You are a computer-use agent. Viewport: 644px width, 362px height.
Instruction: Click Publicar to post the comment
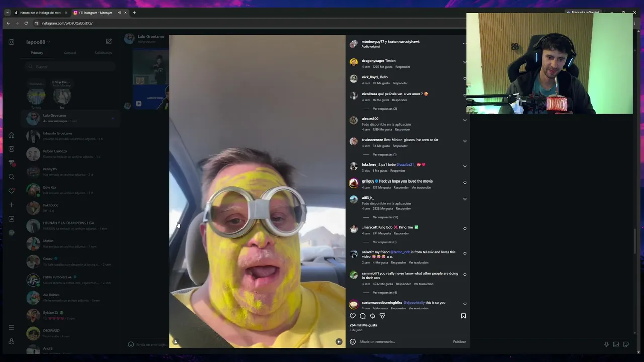pos(459,342)
